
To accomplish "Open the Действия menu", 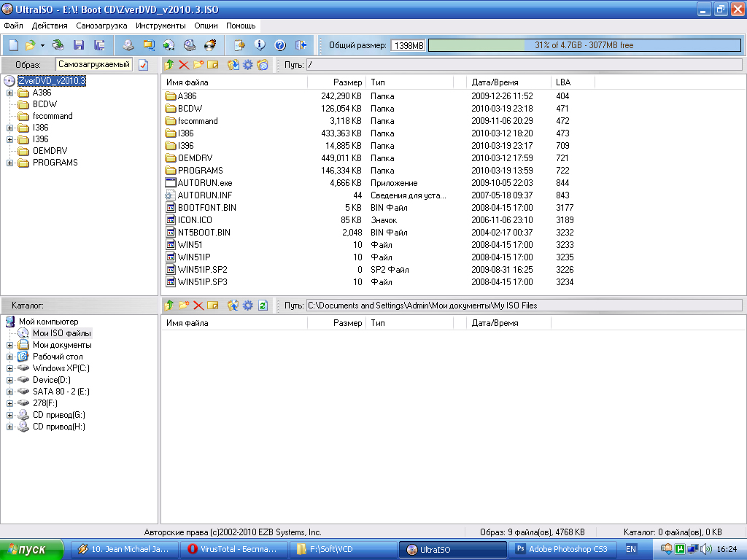I will (50, 26).
